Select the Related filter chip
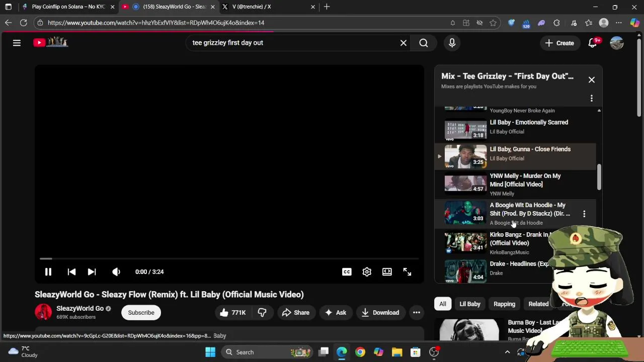This screenshot has width=644, height=362. pos(538,304)
